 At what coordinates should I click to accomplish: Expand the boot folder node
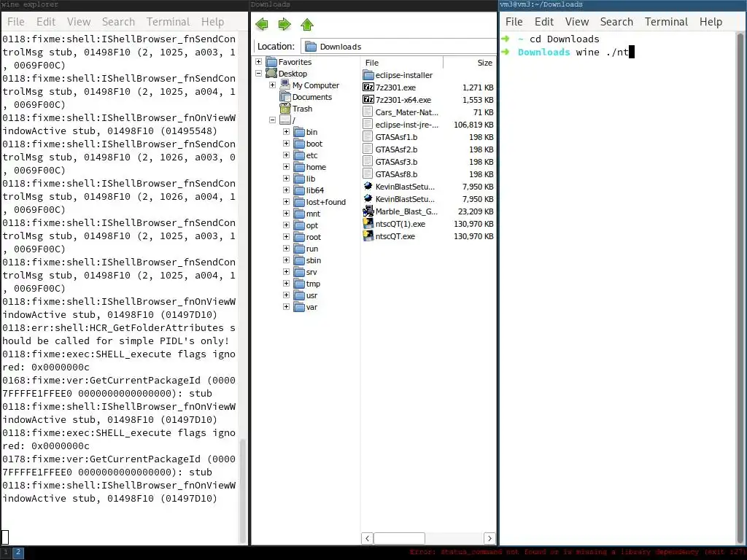(x=286, y=144)
